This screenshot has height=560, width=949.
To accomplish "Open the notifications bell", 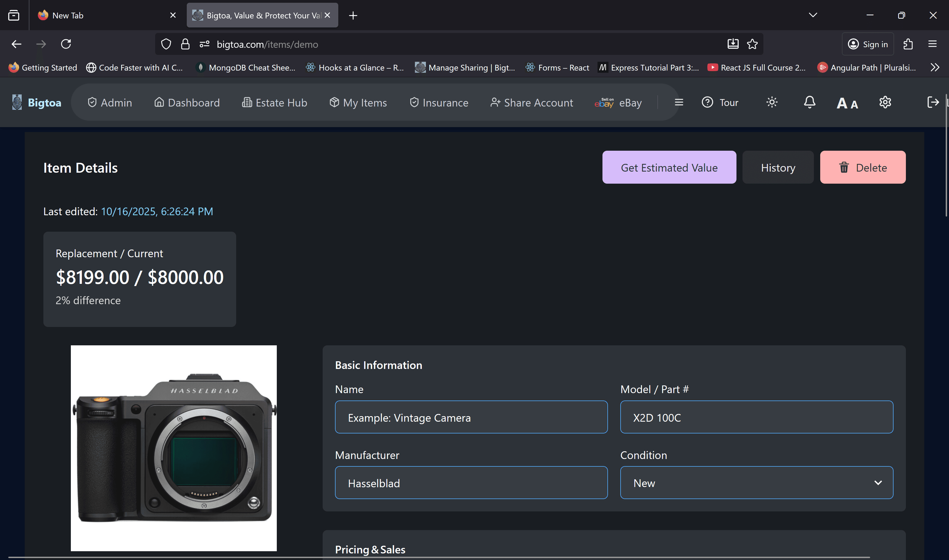I will (809, 102).
